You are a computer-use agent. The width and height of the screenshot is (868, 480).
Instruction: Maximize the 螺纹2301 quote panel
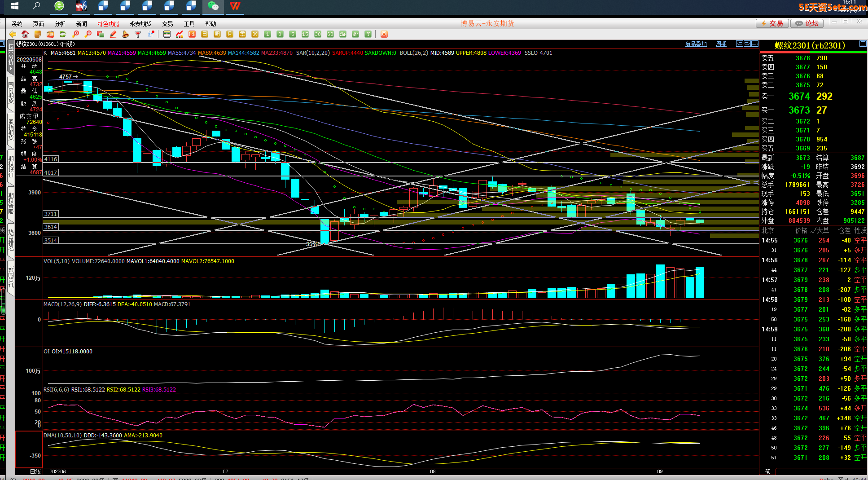tap(863, 44)
